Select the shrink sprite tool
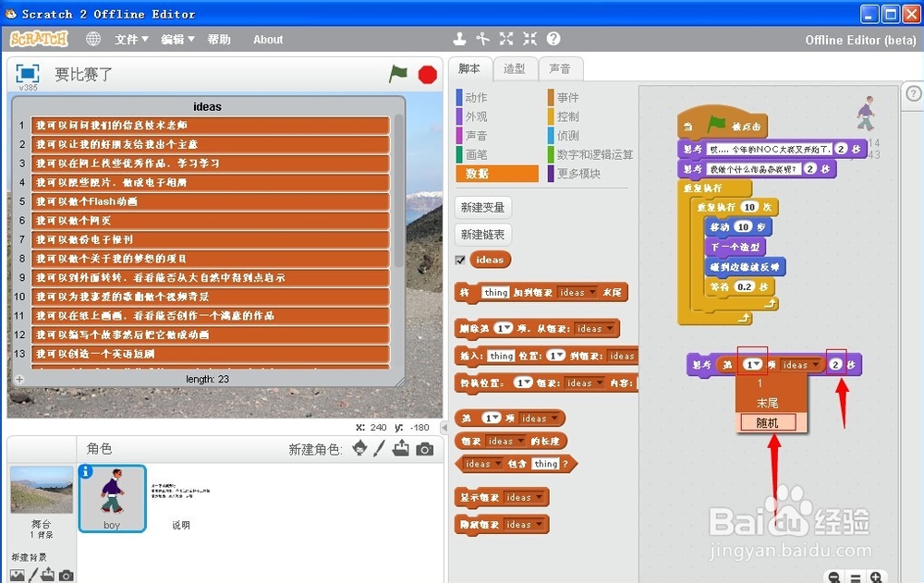 click(x=529, y=39)
